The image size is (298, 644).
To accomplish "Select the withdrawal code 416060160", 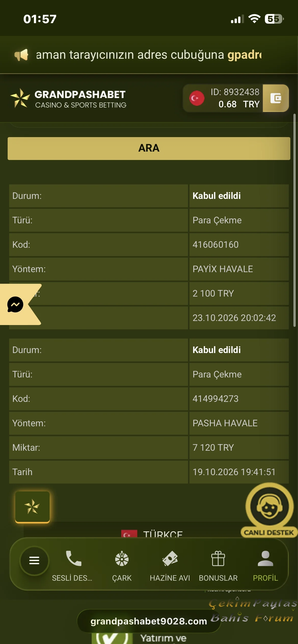I will (215, 245).
